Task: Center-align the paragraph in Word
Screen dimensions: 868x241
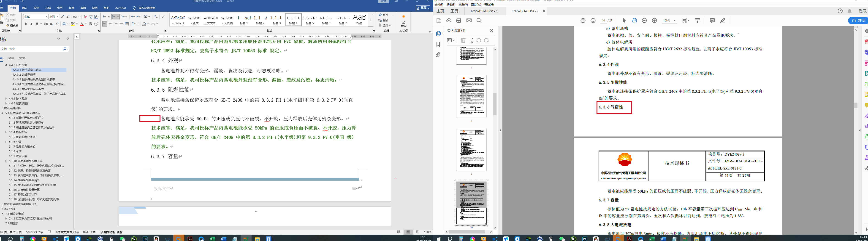Action: tap(110, 24)
